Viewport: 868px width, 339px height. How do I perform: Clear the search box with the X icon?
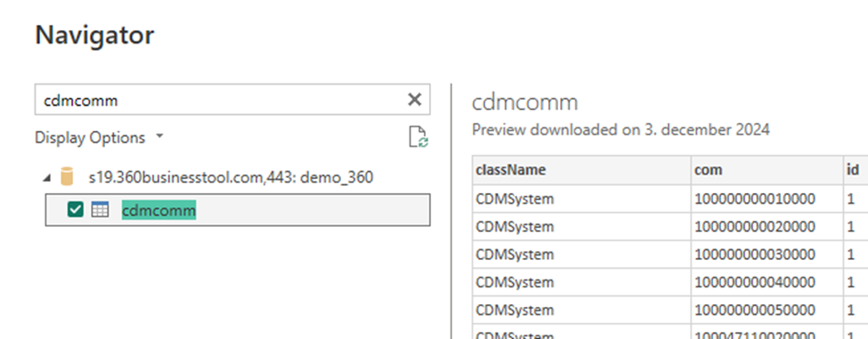coord(414,100)
